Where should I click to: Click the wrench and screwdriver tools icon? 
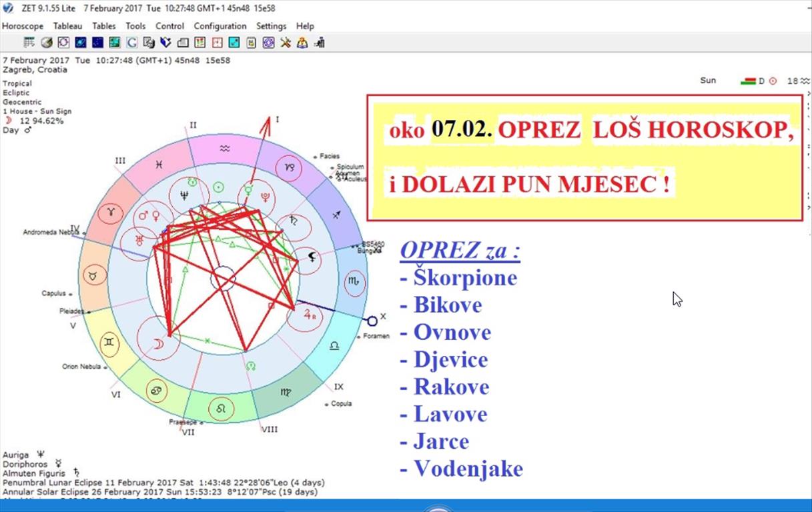pyautogui.click(x=286, y=43)
